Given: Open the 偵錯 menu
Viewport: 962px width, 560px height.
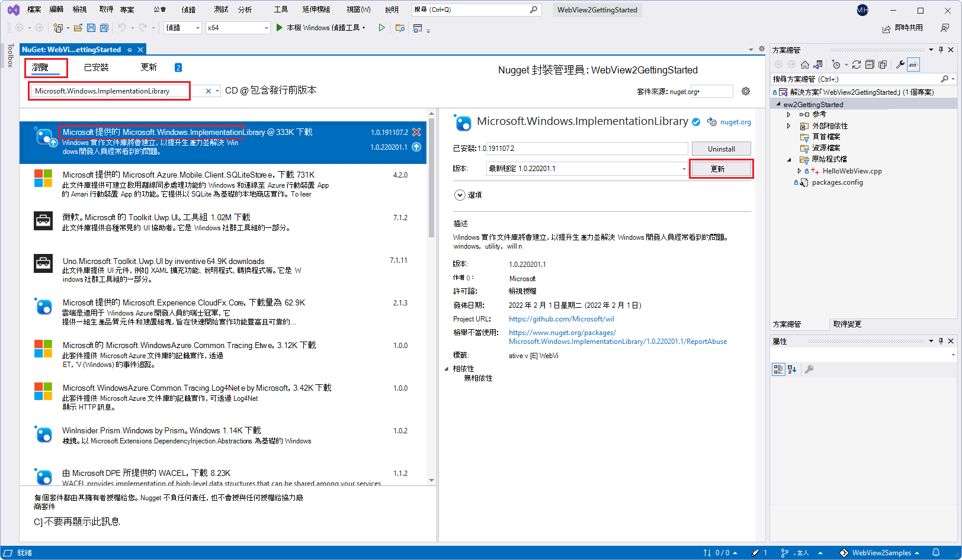Looking at the screenshot, I should (x=189, y=9).
